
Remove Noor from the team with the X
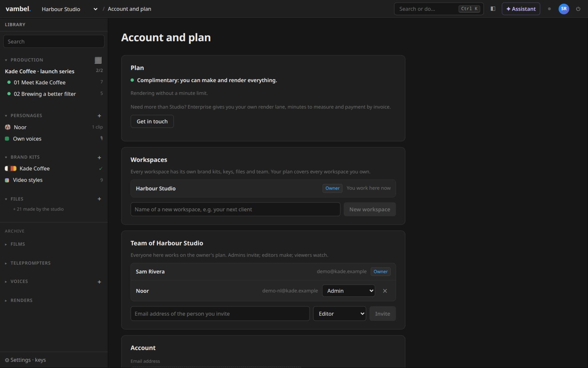point(385,291)
